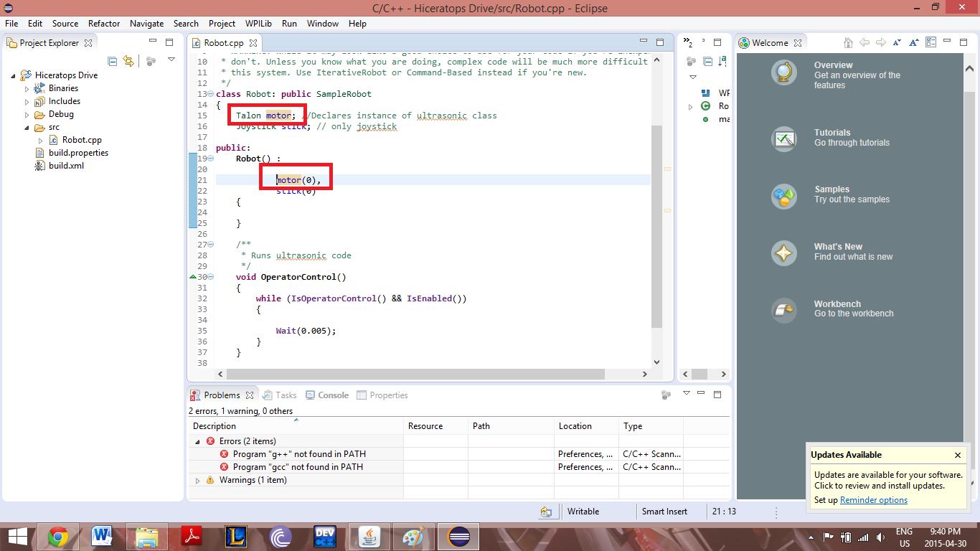
Task: Open the Samples welcome link
Action: point(831,189)
